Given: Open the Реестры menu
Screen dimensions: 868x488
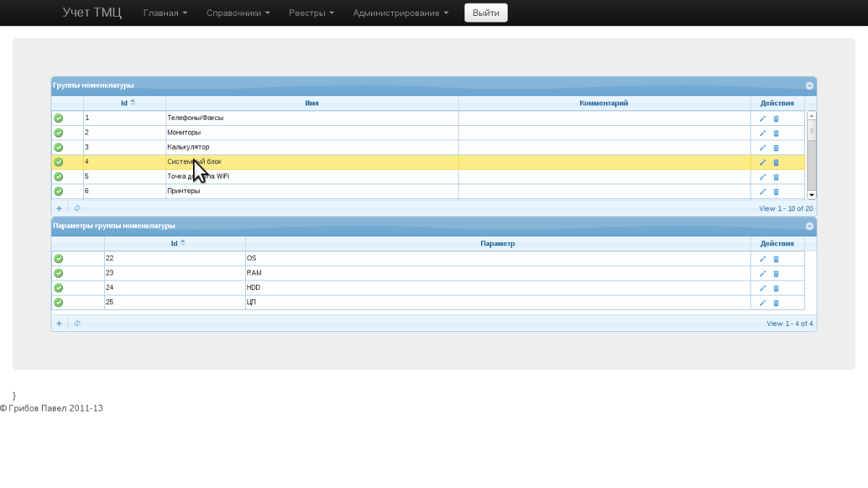Looking at the screenshot, I should (311, 13).
